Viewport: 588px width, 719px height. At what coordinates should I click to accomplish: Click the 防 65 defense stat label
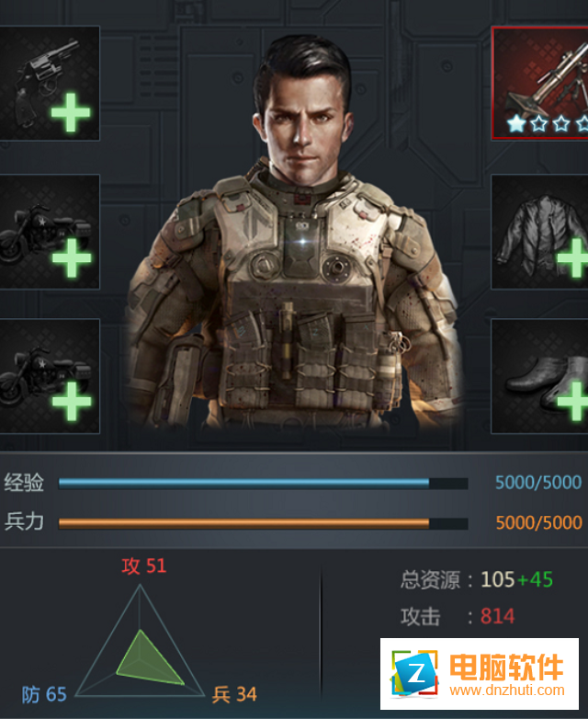(44, 695)
